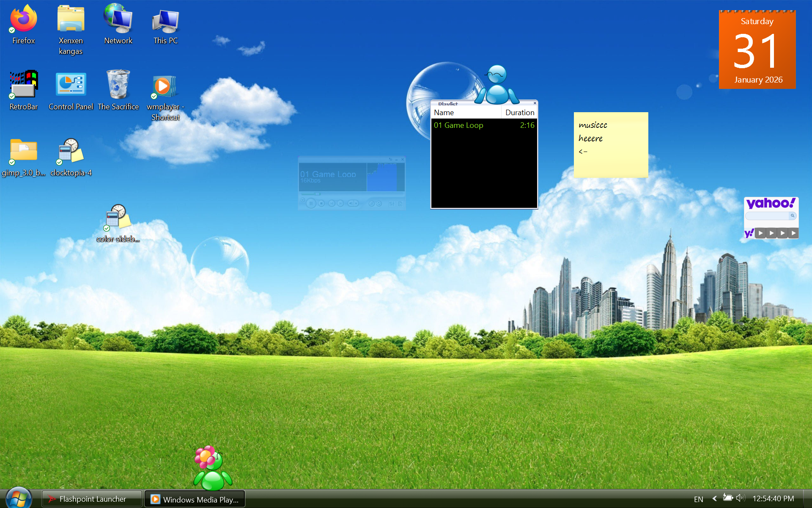The height and width of the screenshot is (508, 812).
Task: Expand the volume dropdown arrow in player
Action: [356, 204]
